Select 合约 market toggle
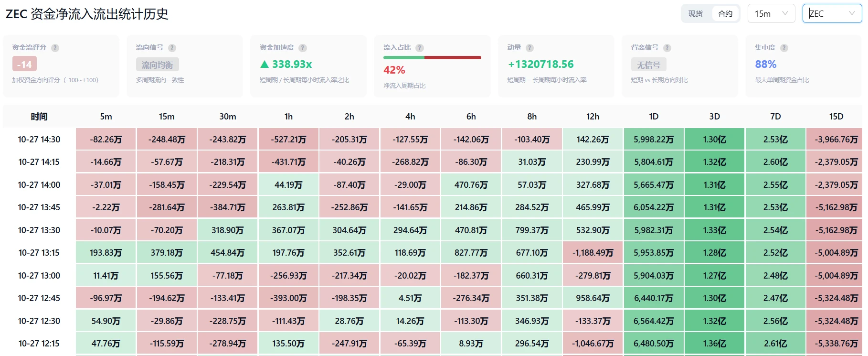The image size is (868, 356). (725, 13)
